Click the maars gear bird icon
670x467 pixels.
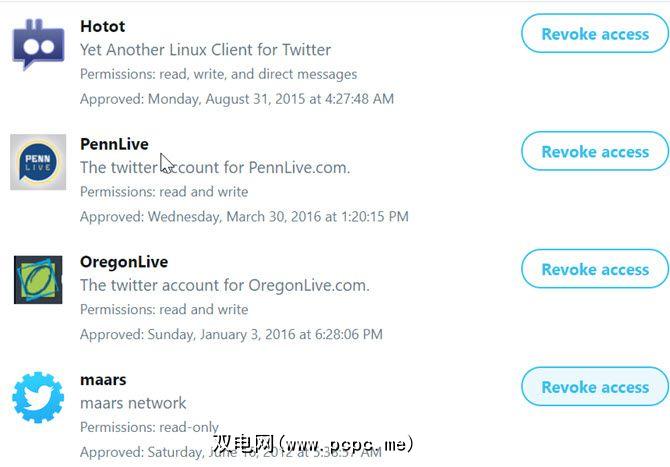pyautogui.click(x=38, y=397)
